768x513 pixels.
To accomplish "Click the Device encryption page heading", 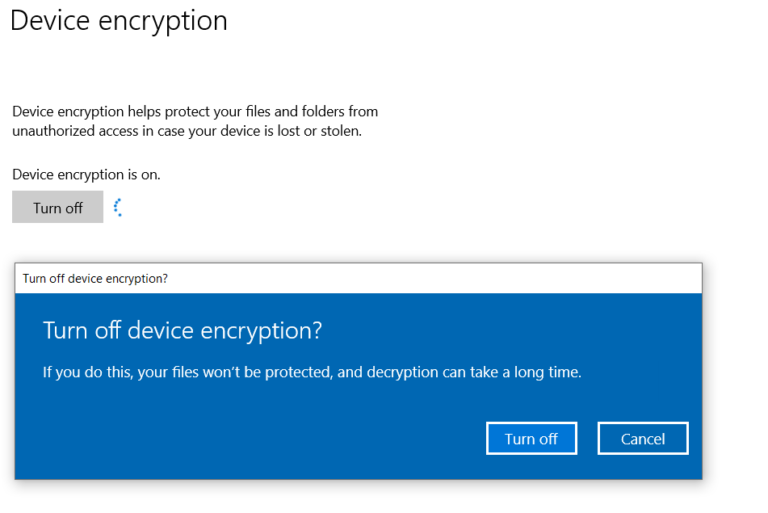I will pos(119,20).
